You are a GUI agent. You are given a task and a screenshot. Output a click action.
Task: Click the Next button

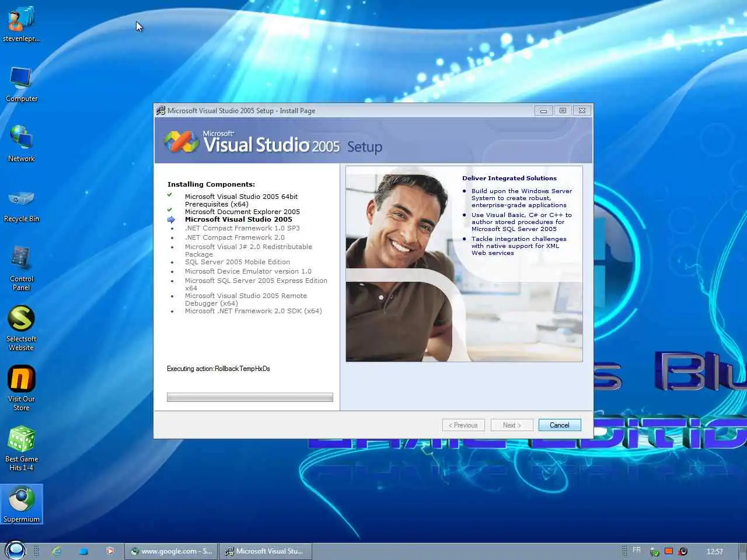pyautogui.click(x=512, y=425)
